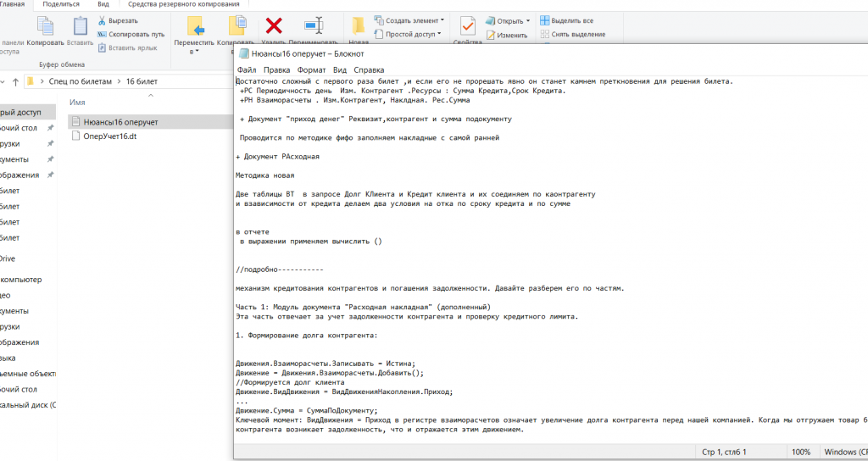Image resolution: width=868 pixels, height=461 pixels.
Task: Open OneDrive in navigation pane
Action: click(8, 258)
